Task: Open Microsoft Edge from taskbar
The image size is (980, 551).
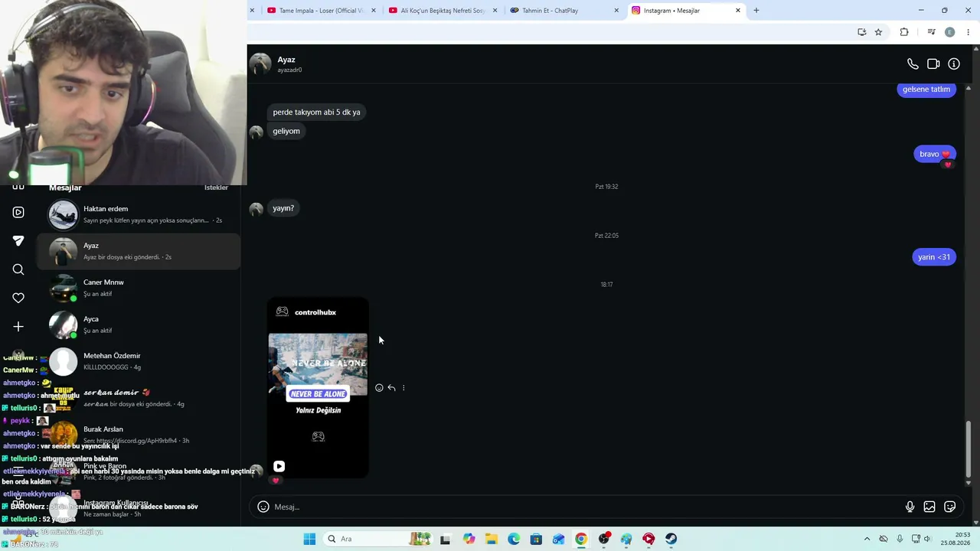Action: tap(513, 539)
